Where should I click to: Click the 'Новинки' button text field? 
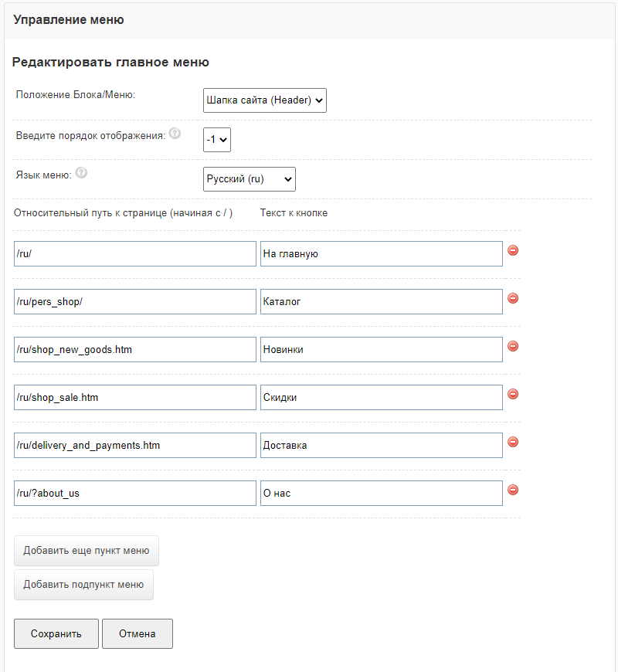tap(381, 349)
